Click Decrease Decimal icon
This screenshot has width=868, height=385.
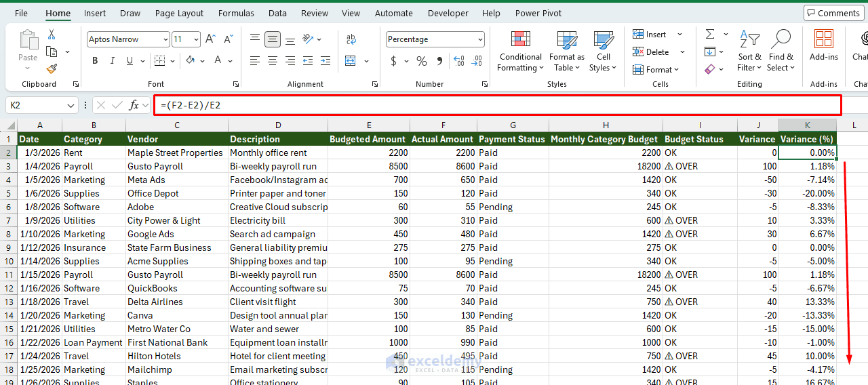pos(478,61)
